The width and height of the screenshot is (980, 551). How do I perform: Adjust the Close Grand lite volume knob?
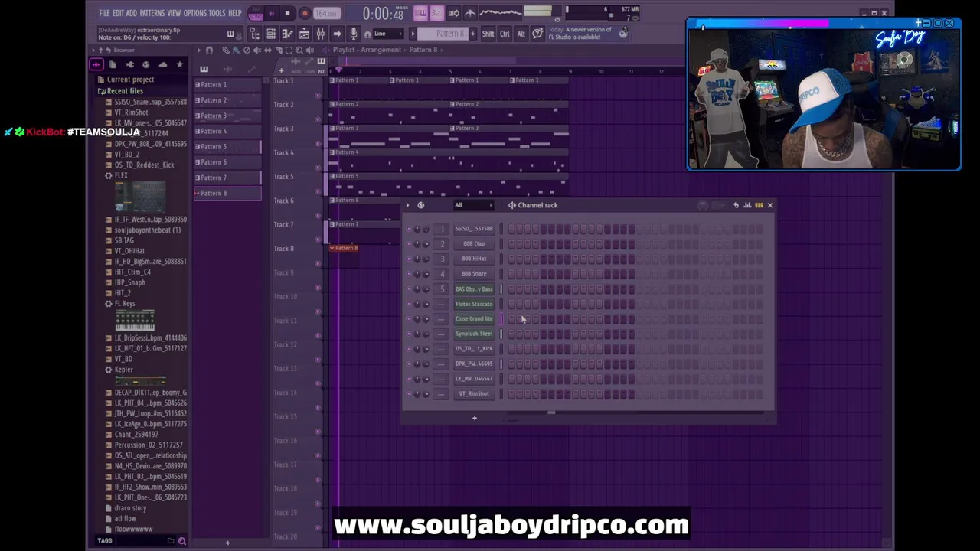pos(426,319)
